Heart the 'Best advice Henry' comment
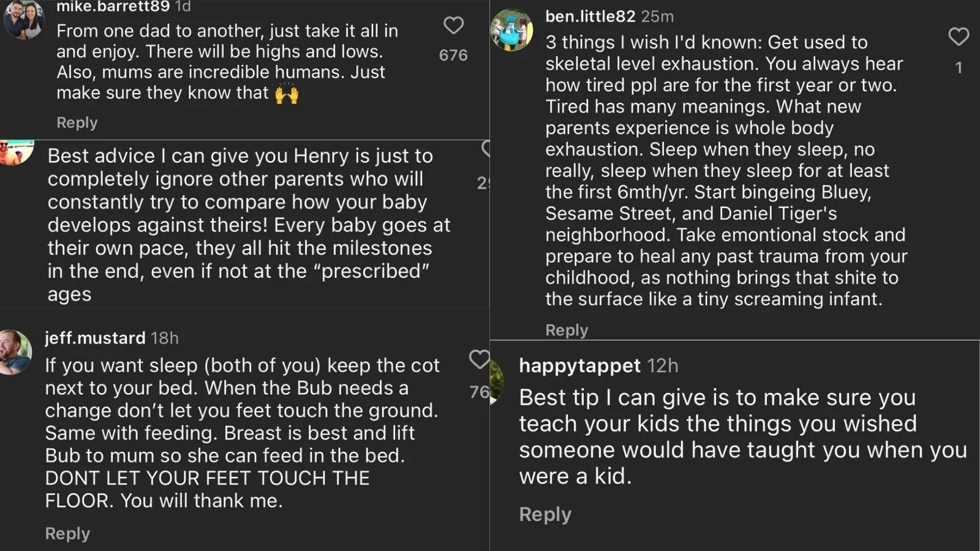 486,148
